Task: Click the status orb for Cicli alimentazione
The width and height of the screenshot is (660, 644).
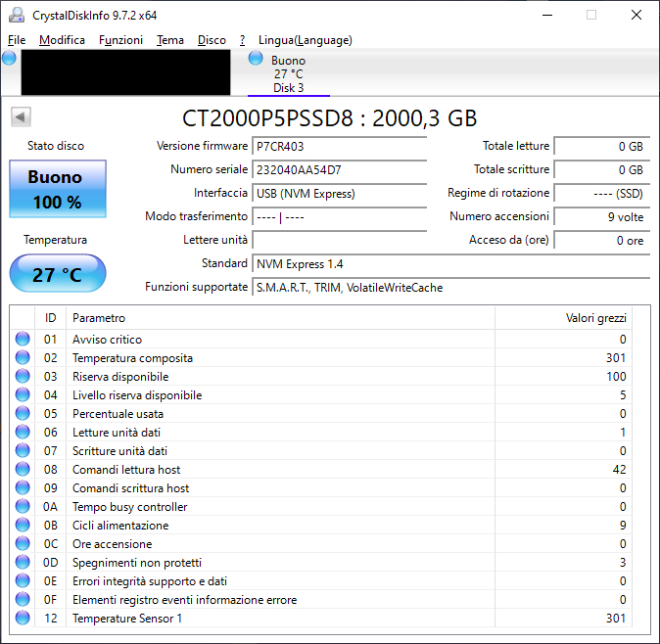Action: click(x=23, y=525)
